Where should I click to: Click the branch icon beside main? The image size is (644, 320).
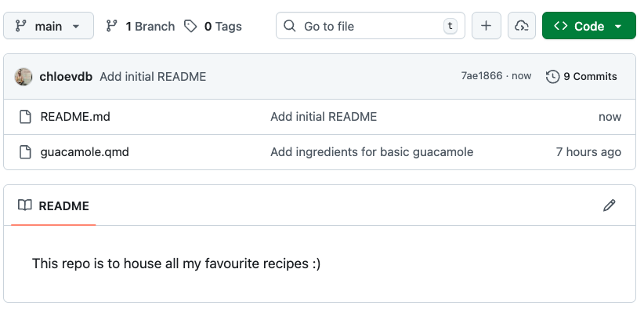(20, 26)
